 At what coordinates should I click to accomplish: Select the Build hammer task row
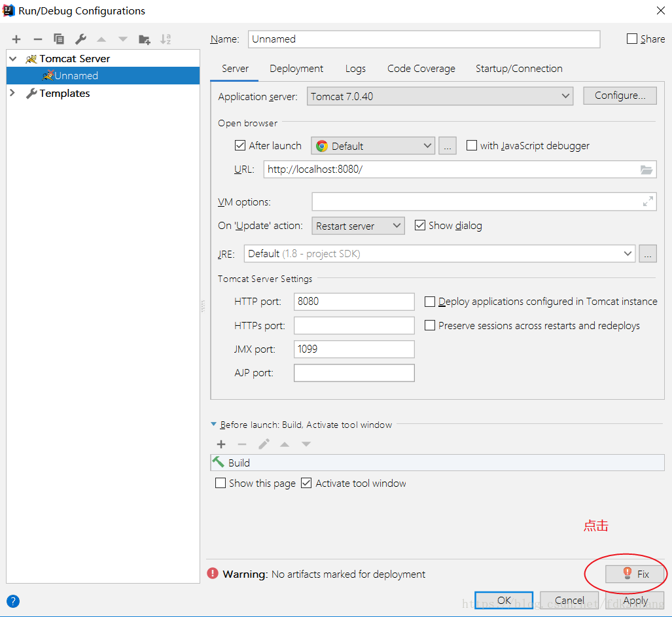pyautogui.click(x=437, y=463)
